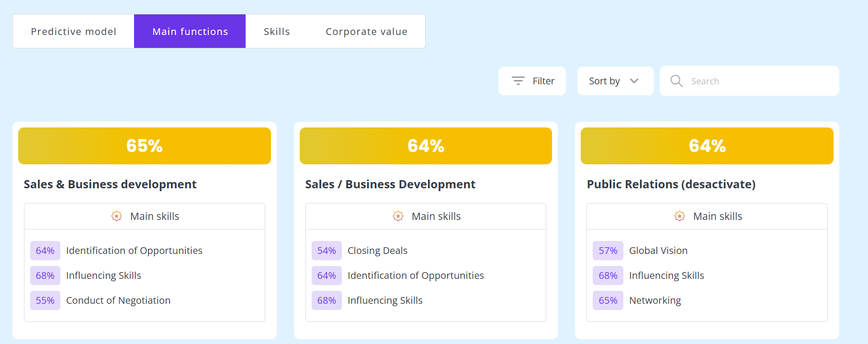The width and height of the screenshot is (868, 344).
Task: Open the Sort by dropdown
Action: tap(615, 81)
